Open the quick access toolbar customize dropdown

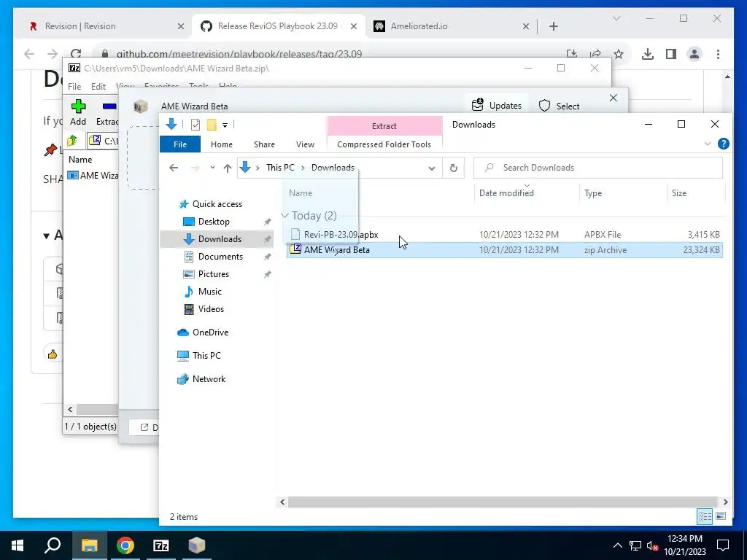tap(225, 125)
